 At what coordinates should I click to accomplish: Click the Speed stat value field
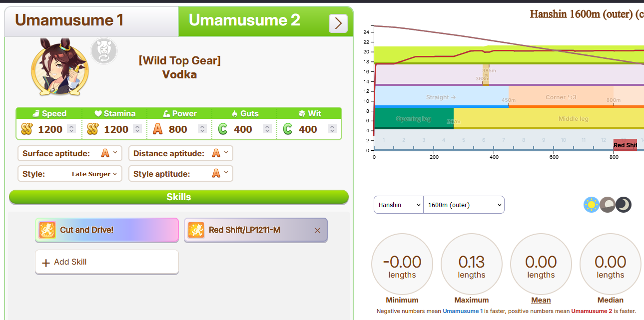pos(50,129)
